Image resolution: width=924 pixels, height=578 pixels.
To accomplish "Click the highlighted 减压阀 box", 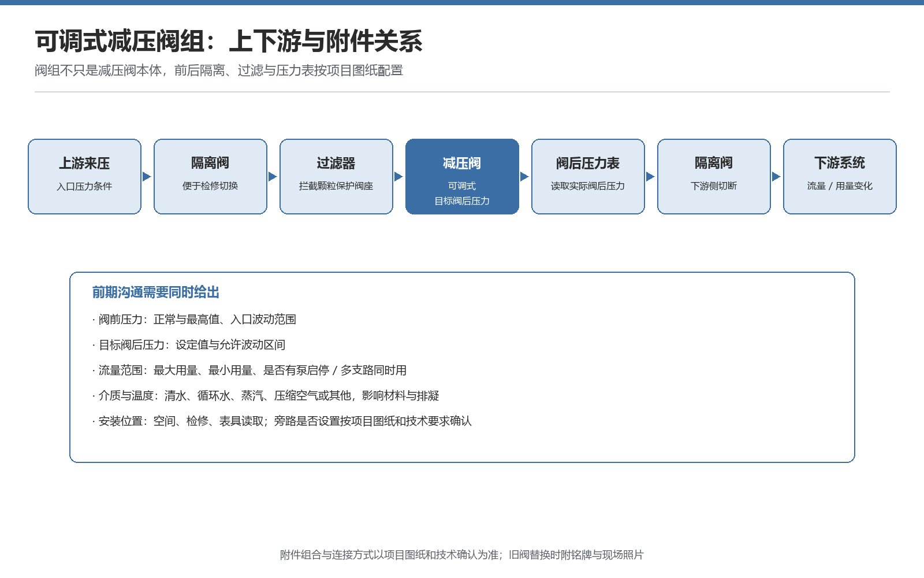I will pyautogui.click(x=462, y=176).
